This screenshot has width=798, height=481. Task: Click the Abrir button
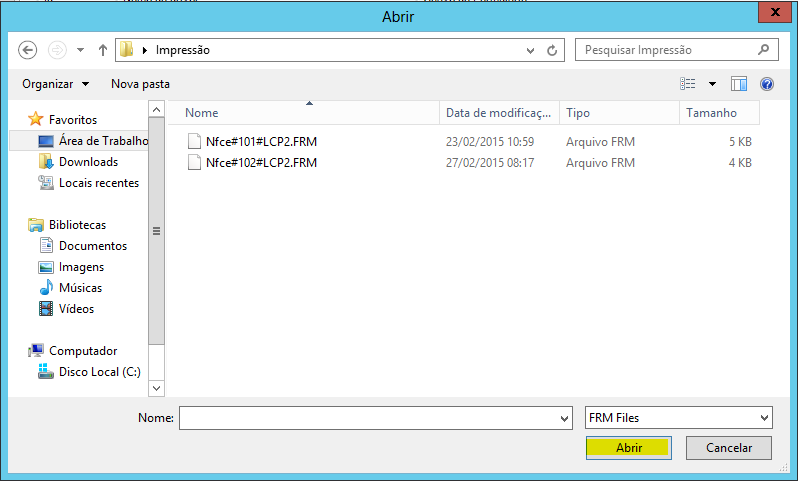coord(629,448)
